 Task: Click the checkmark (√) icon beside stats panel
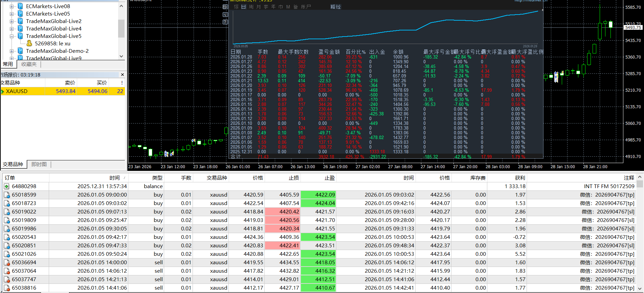(x=225, y=15)
